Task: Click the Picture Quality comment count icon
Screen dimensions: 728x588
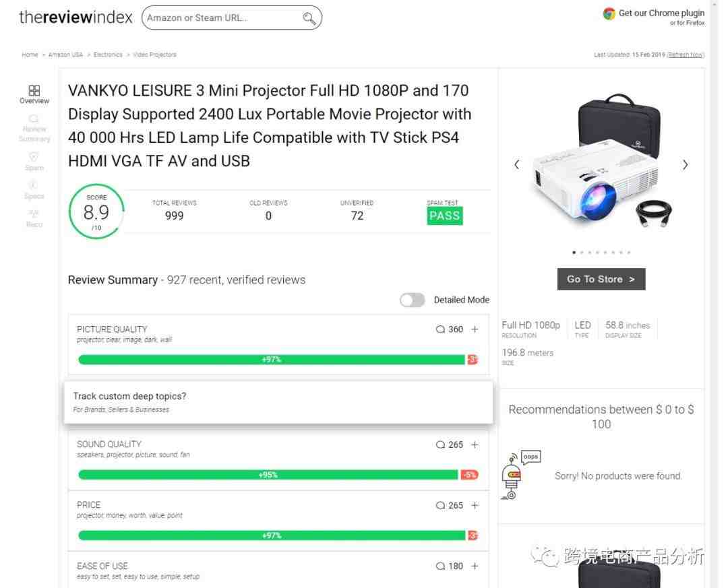Action: pyautogui.click(x=440, y=329)
